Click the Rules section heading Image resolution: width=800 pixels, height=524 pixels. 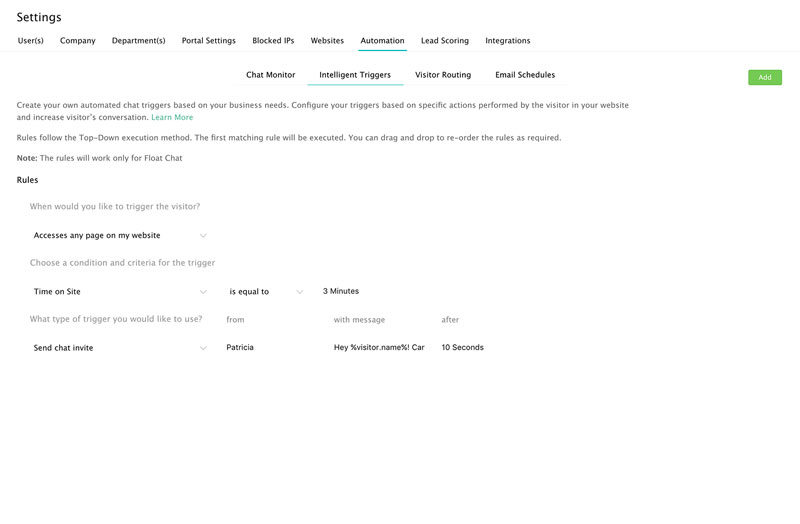pyautogui.click(x=28, y=180)
